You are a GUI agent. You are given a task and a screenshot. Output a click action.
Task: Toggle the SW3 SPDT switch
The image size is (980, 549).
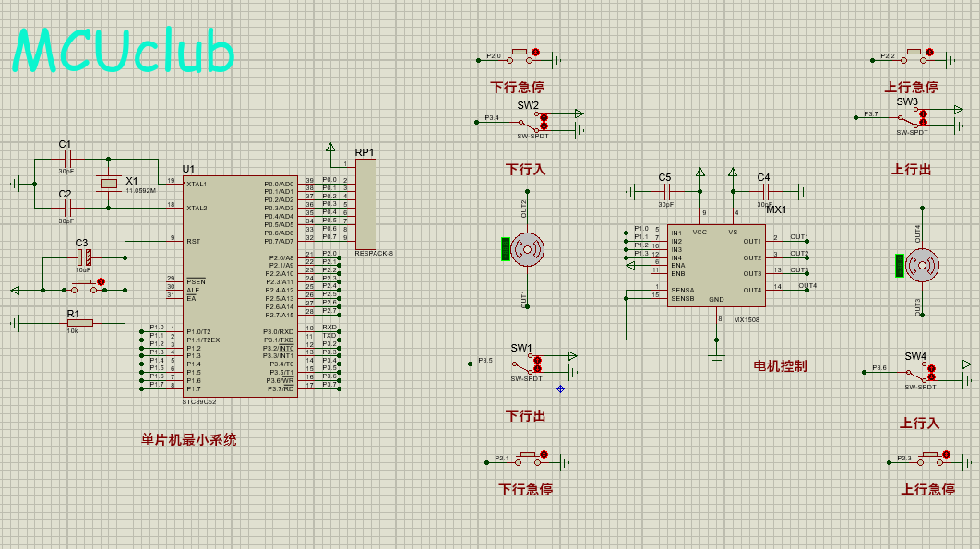913,117
